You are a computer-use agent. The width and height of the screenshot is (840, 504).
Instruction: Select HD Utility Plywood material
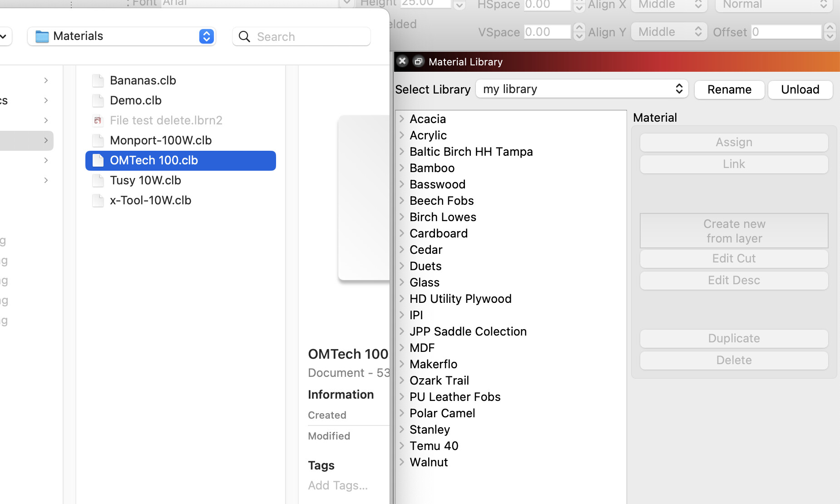click(460, 299)
